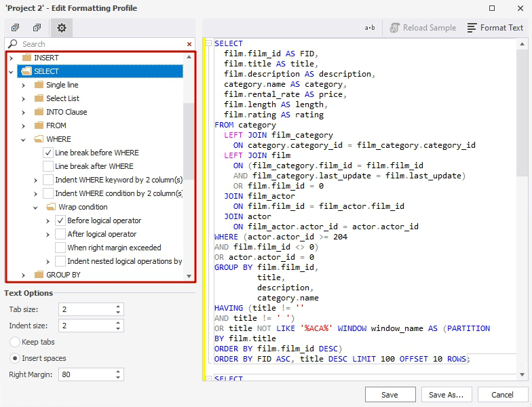Select the Keep tabs radio button
Viewport: 532px width, 407px height.
tap(15, 342)
